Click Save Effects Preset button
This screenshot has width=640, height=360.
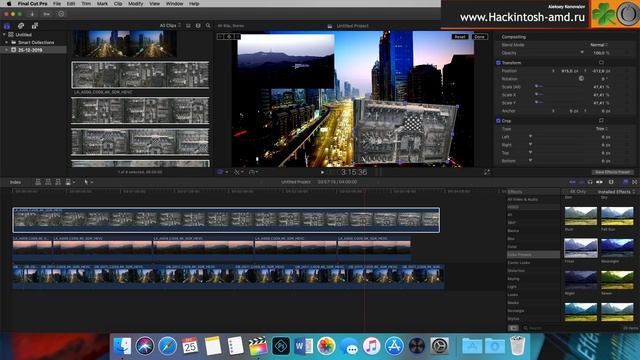pyautogui.click(x=613, y=172)
